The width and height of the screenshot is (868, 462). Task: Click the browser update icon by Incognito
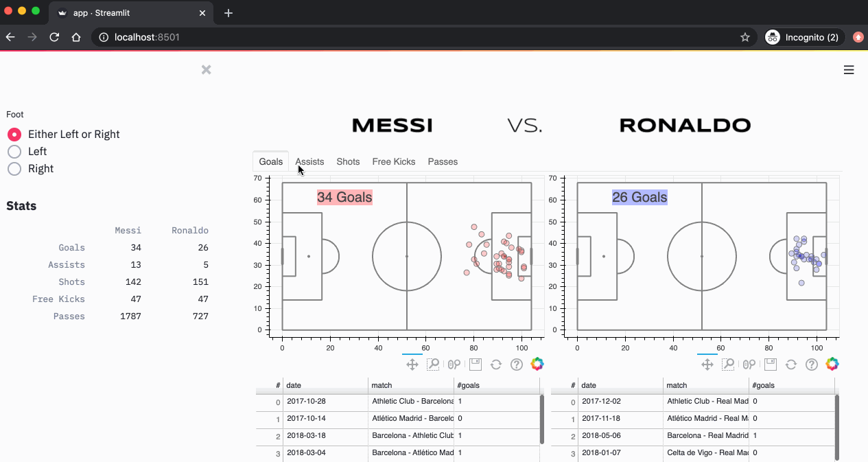858,37
